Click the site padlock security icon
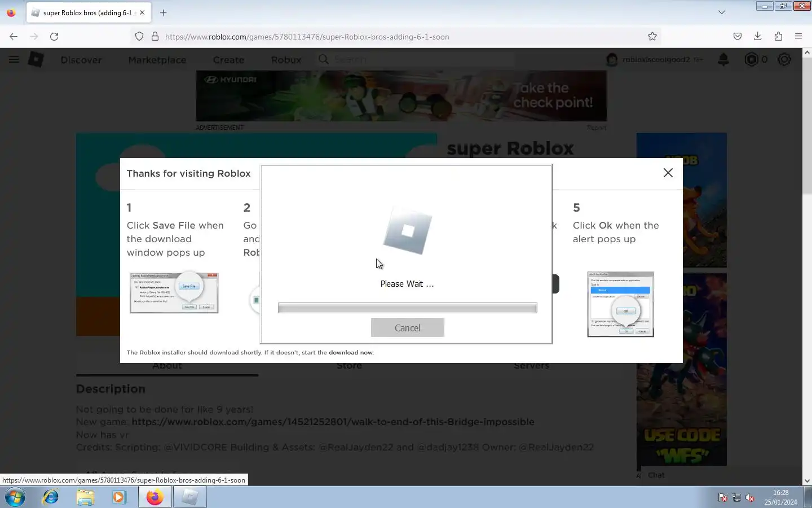The image size is (812, 508). (155, 37)
